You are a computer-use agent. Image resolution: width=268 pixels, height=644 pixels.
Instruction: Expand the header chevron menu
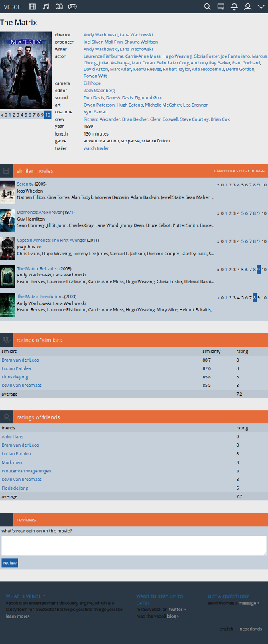pyautogui.click(x=261, y=7)
